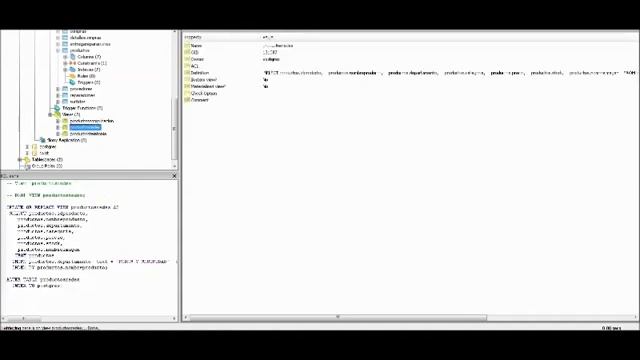Click the SQL pane horizontal scrollbar thumb
640x360 pixels.
click(x=24, y=318)
